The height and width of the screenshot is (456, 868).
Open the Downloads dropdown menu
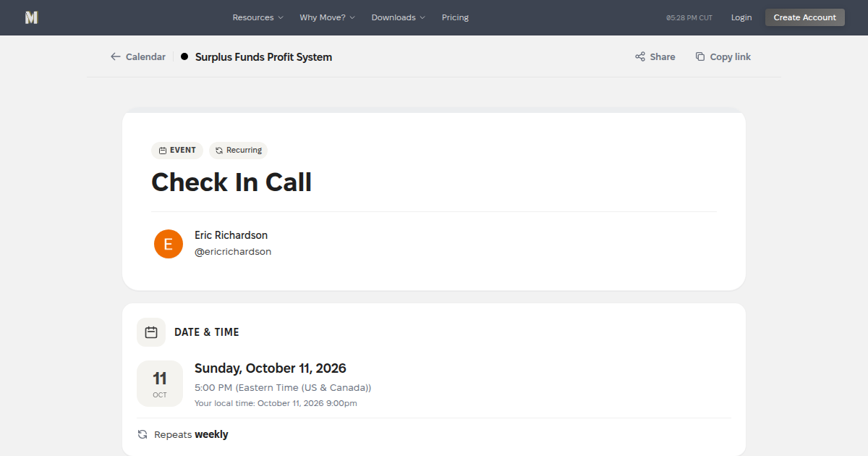(398, 17)
